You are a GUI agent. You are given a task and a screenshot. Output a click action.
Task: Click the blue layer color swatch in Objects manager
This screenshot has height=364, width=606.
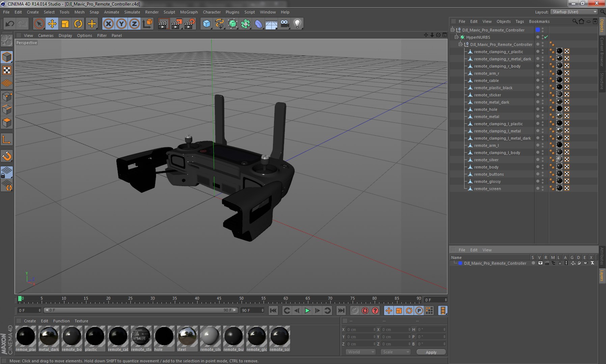[x=538, y=30]
